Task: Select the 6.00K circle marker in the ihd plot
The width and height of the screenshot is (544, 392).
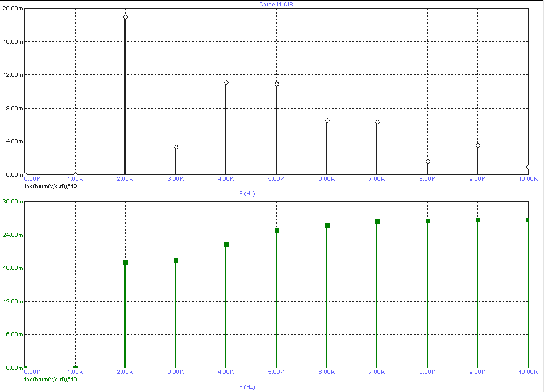Action: tap(327, 120)
